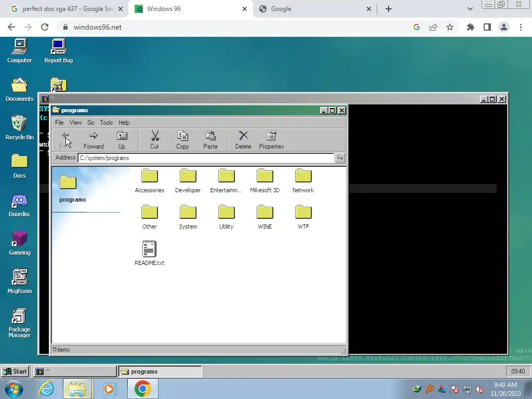Click the Windows 96 Start button
532x399 pixels.
point(15,371)
